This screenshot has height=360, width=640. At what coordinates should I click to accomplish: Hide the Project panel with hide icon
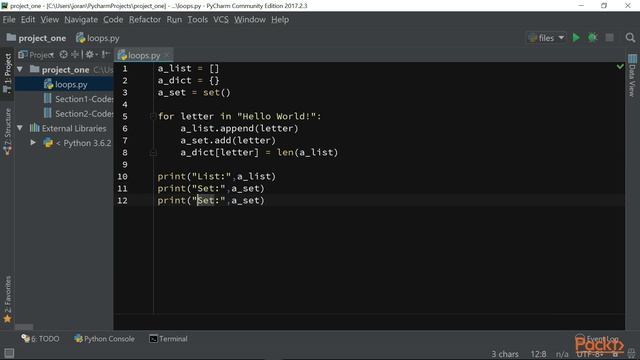pos(105,54)
